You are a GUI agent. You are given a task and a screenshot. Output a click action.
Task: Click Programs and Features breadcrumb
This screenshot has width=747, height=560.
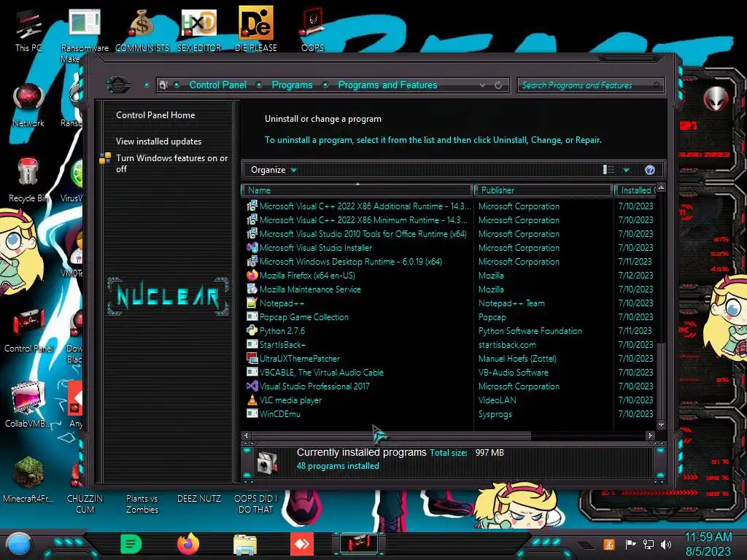(387, 85)
